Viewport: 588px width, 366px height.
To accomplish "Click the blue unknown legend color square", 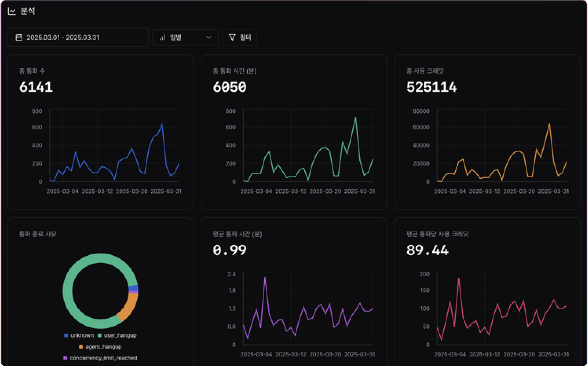I will [x=66, y=335].
